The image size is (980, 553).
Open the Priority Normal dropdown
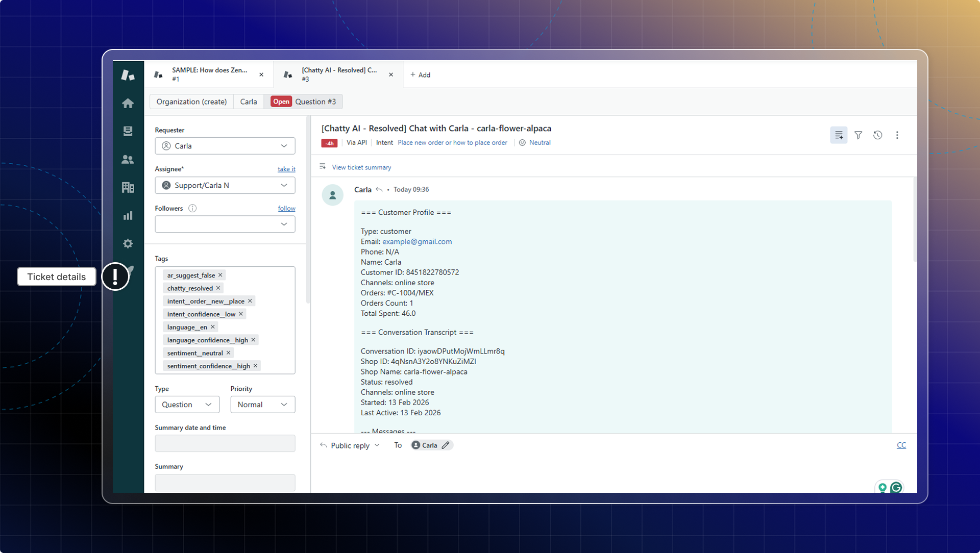tap(262, 405)
